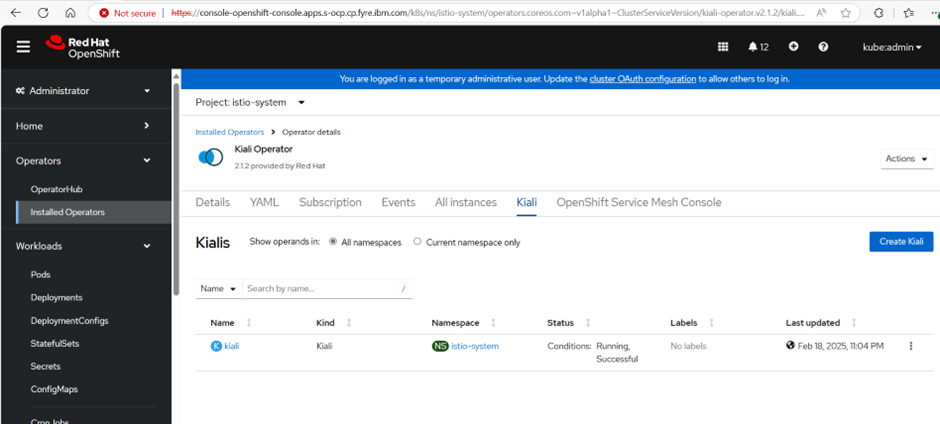The image size is (940, 424).
Task: Collapse the Workloads navigation section
Action: tap(83, 246)
